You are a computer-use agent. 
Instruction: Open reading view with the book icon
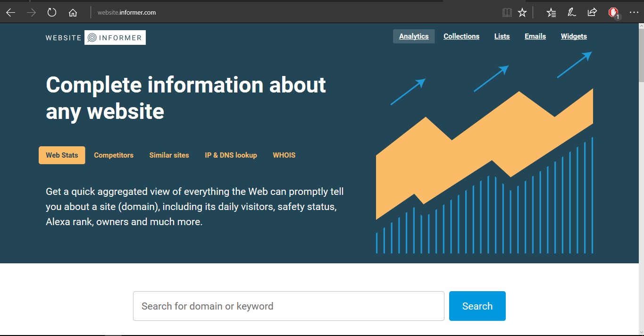click(x=507, y=12)
